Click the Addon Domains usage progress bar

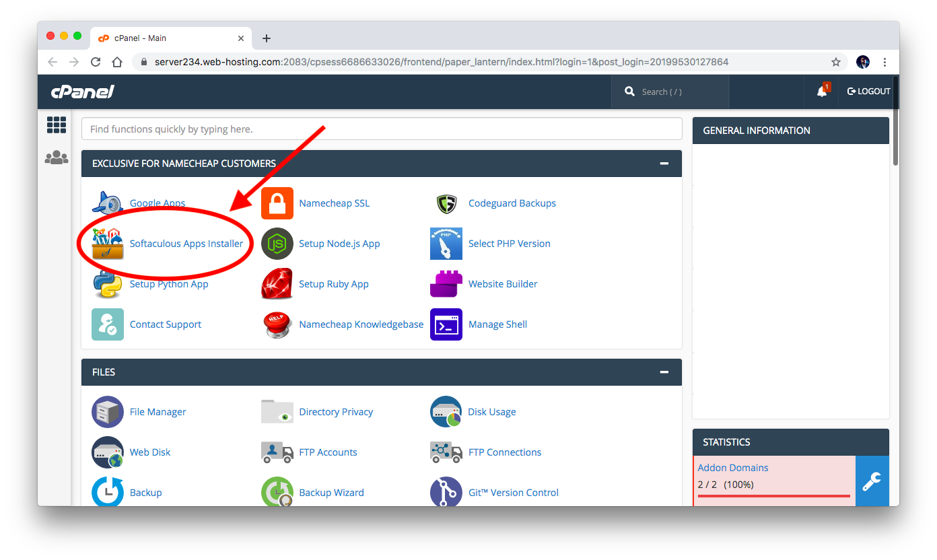coord(774,496)
